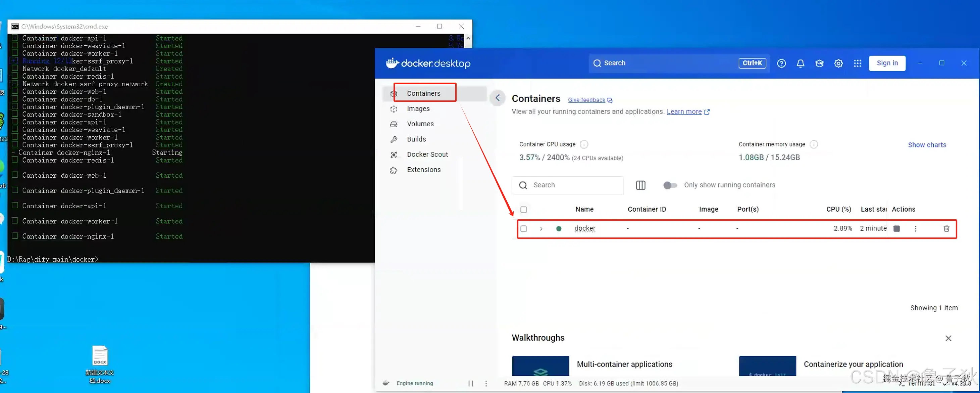Stop the docker compose stack
This screenshot has width=980, height=393.
[x=896, y=228]
